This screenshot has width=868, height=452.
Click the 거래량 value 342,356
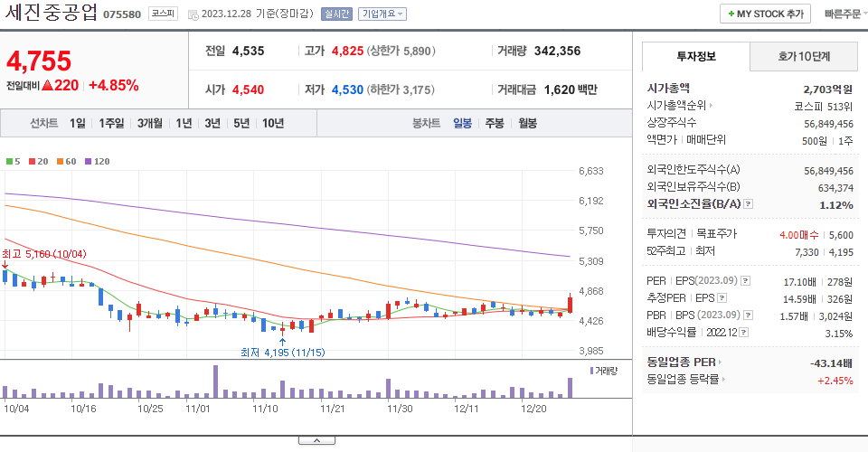(x=558, y=51)
